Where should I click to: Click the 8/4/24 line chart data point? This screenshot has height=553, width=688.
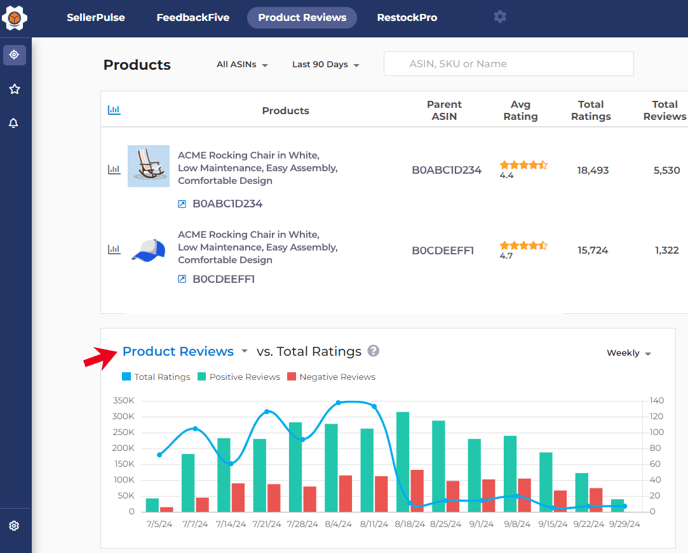pyautogui.click(x=338, y=402)
